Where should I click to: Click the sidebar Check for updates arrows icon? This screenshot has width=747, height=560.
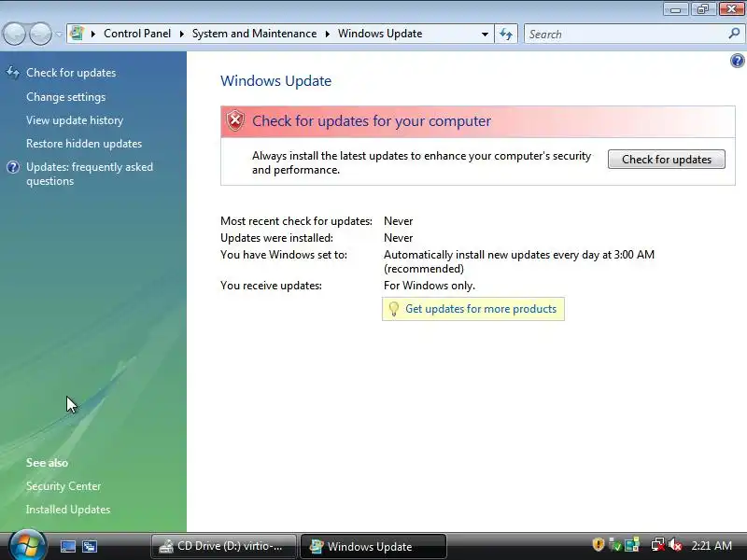tap(13, 73)
